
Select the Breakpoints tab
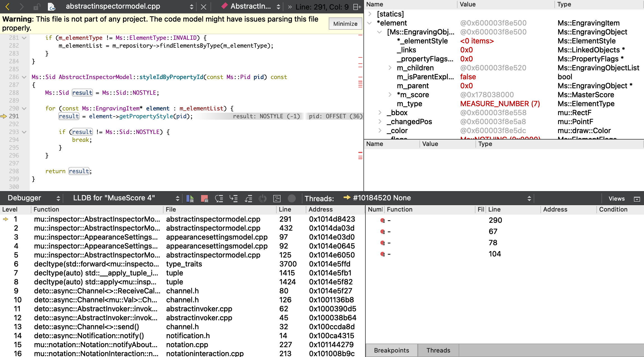391,350
